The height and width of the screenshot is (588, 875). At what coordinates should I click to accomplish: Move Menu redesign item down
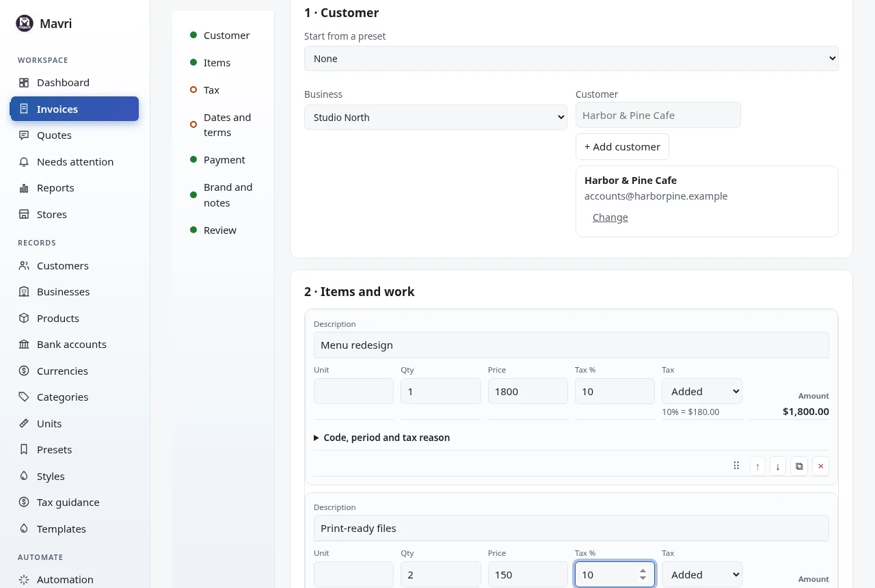pyautogui.click(x=778, y=466)
